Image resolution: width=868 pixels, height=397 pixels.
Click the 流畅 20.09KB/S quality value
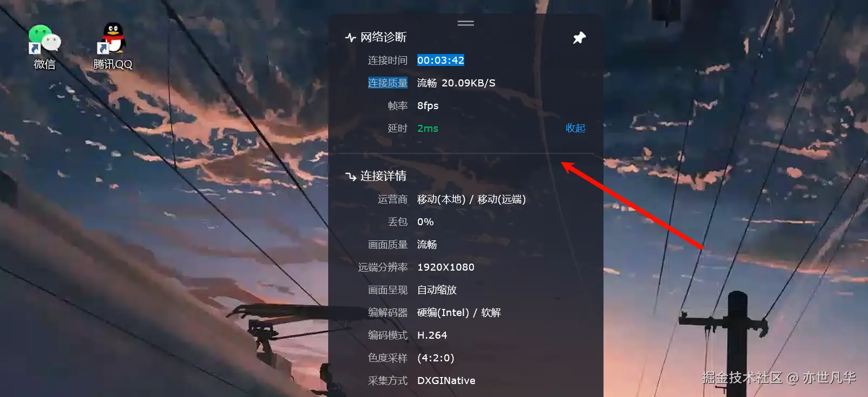456,83
